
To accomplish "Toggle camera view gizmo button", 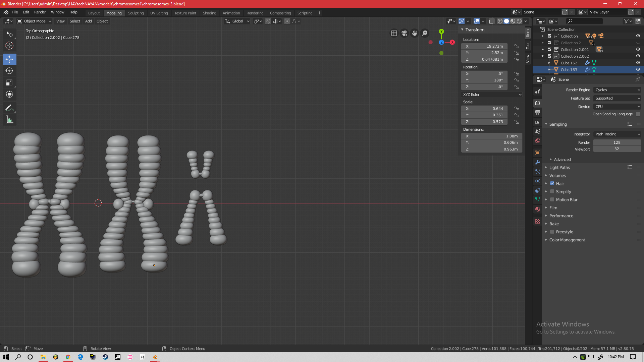I will 404,33.
